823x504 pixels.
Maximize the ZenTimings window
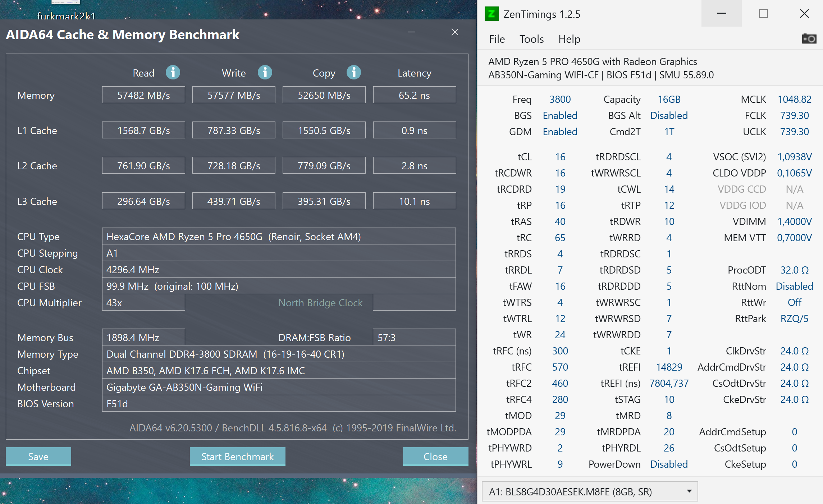[763, 14]
